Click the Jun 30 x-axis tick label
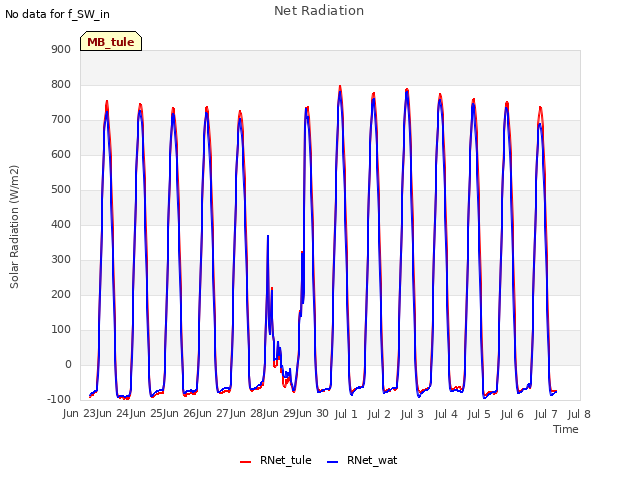The image size is (640, 480). pos(310,413)
